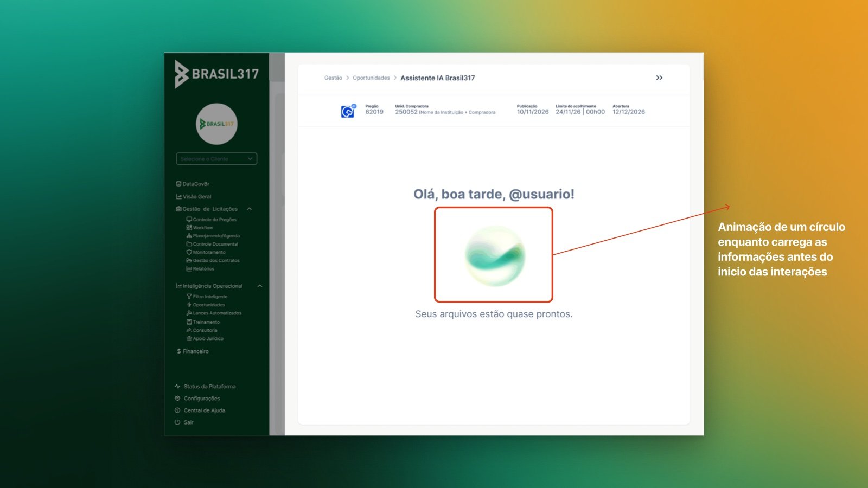Click the Planejamento/Agenda hierarchy icon

(189, 236)
